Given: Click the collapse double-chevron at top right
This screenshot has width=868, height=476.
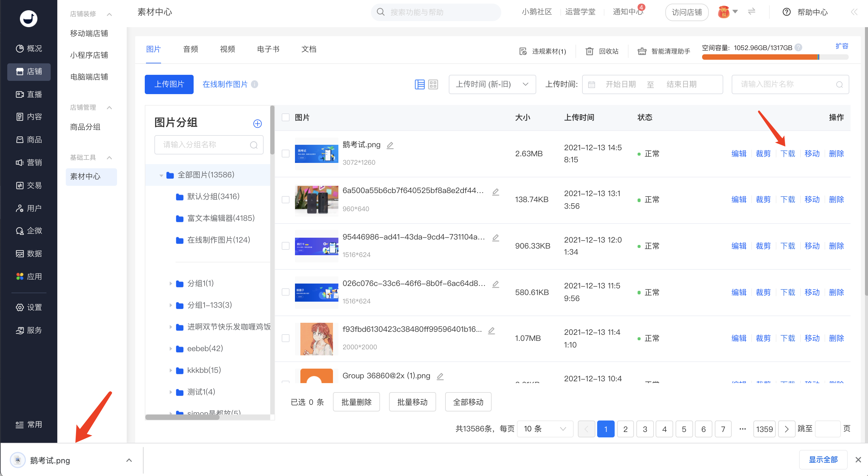Looking at the screenshot, I should (854, 12).
